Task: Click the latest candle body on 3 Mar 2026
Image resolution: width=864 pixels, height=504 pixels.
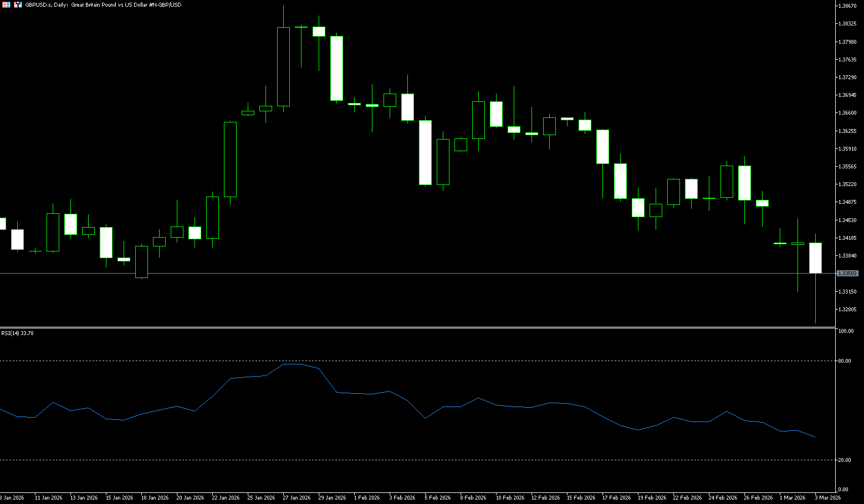Action: pyautogui.click(x=815, y=258)
